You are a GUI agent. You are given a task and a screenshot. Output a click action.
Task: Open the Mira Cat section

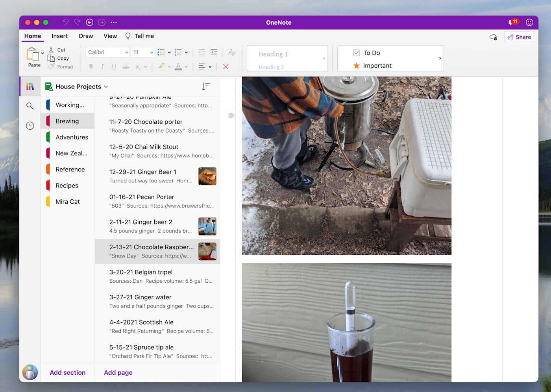[68, 202]
